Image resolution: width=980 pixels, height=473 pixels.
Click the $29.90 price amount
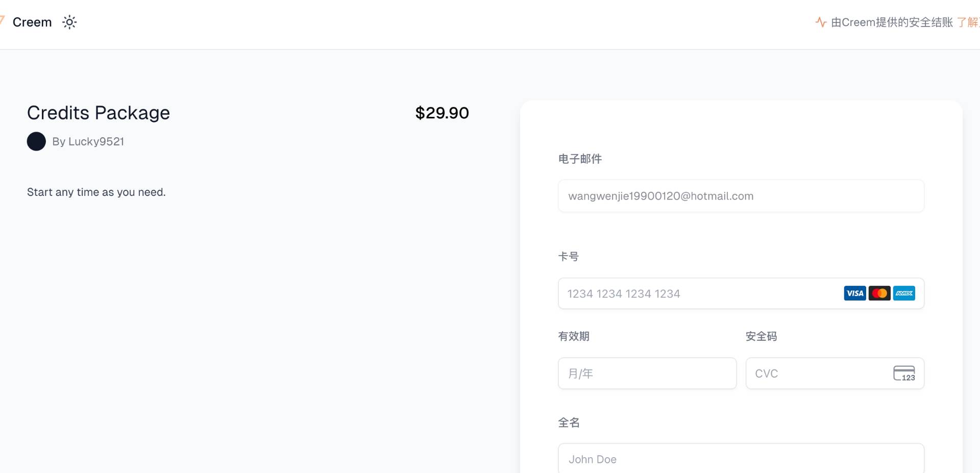442,113
